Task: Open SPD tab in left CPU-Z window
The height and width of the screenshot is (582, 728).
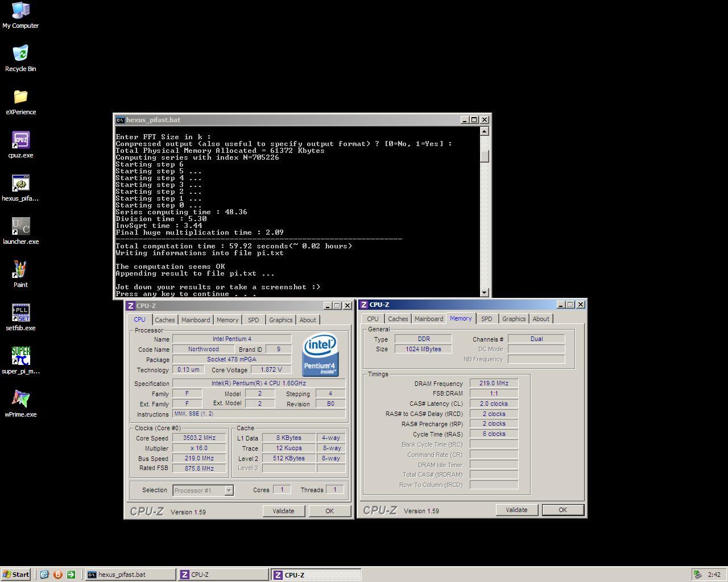Action: click(254, 320)
